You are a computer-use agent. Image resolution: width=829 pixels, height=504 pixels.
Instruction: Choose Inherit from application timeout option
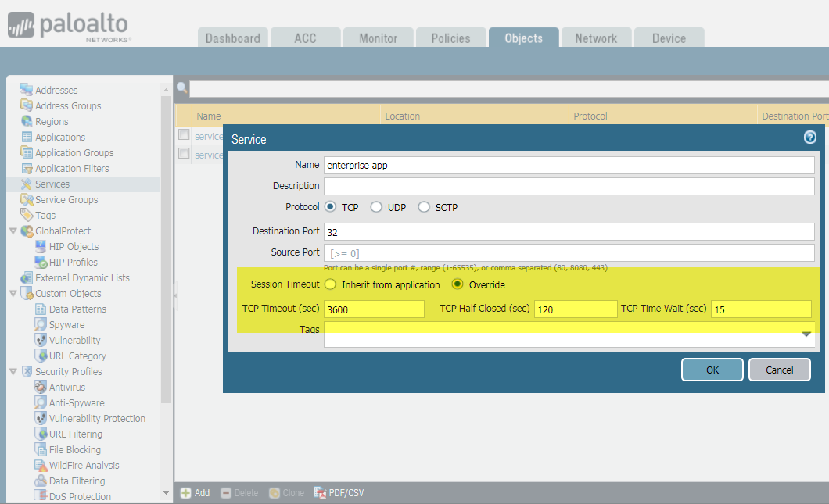(330, 284)
